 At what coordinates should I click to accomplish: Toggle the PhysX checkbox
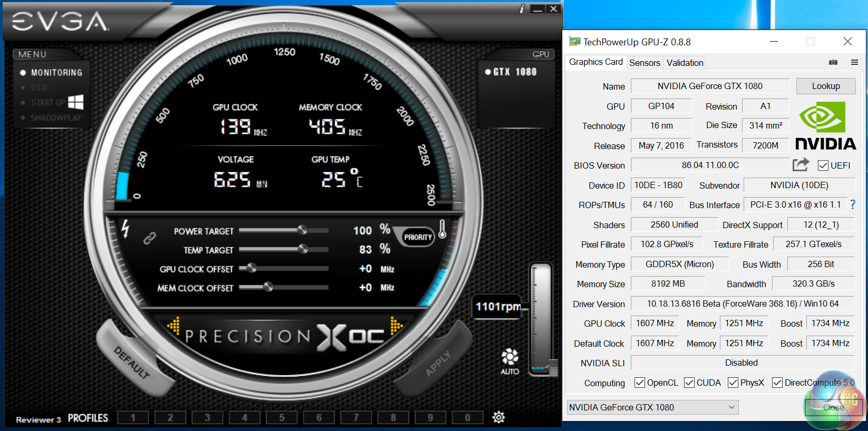click(x=733, y=383)
